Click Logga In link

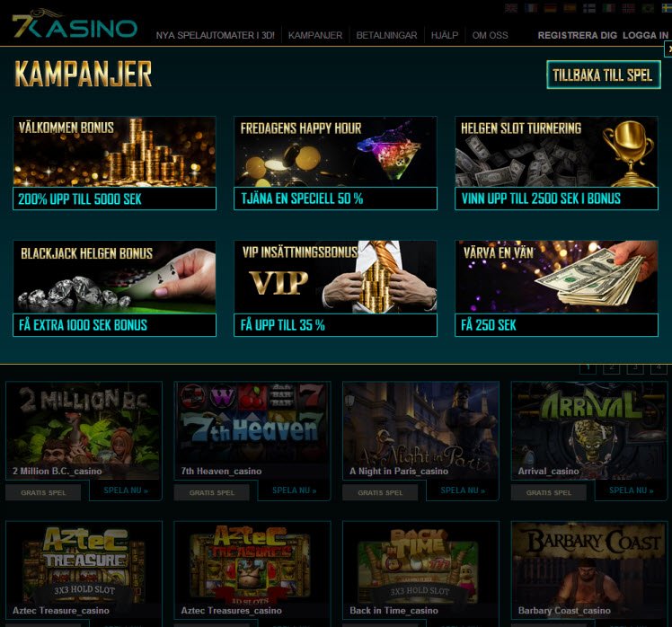pos(645,35)
